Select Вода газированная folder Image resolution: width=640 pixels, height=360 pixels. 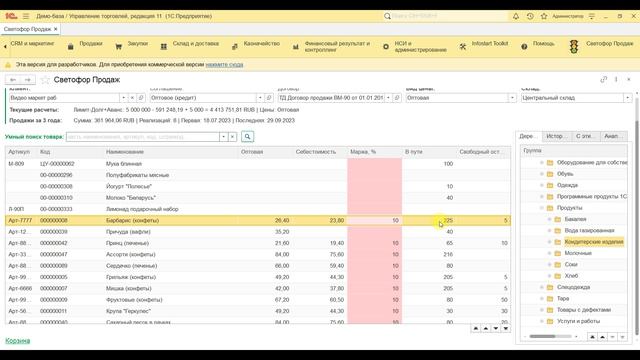point(589,231)
